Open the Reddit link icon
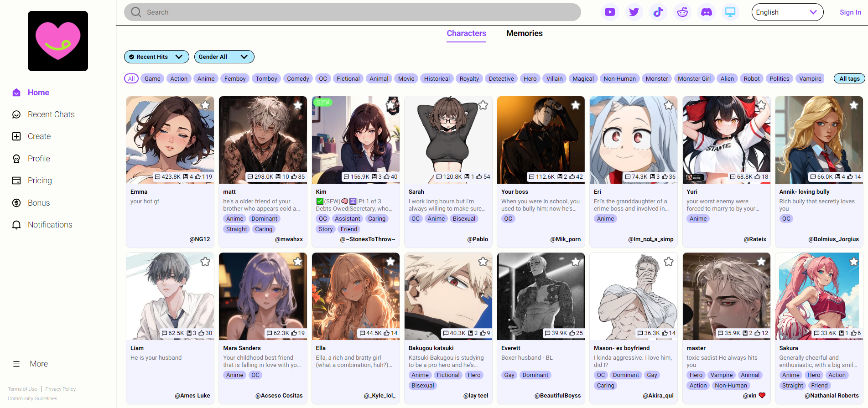The width and height of the screenshot is (868, 408). click(x=682, y=12)
